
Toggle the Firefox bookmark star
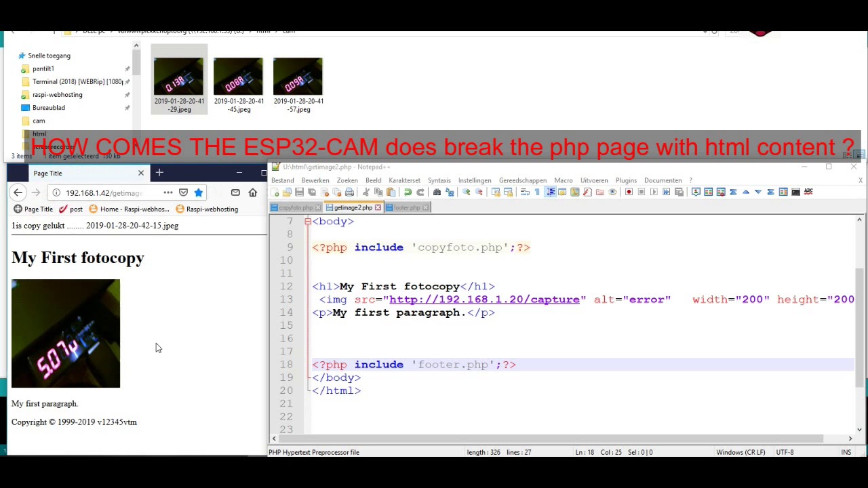198,192
